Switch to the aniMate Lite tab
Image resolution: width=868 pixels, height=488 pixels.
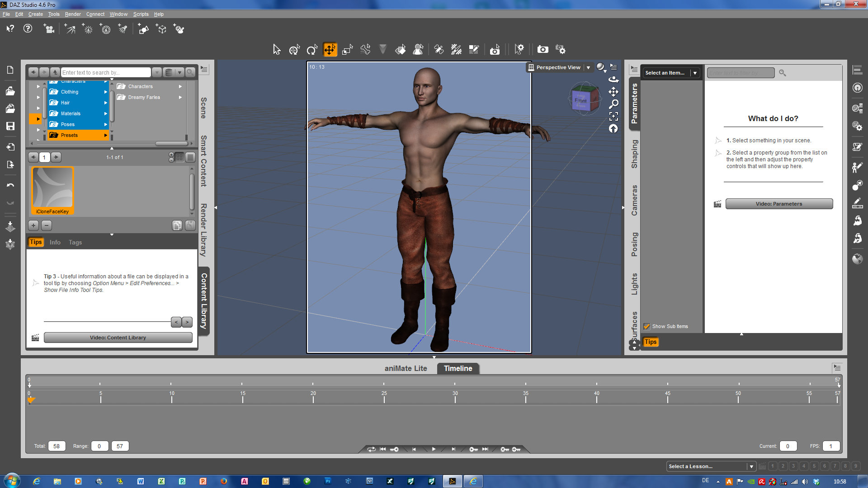point(406,368)
